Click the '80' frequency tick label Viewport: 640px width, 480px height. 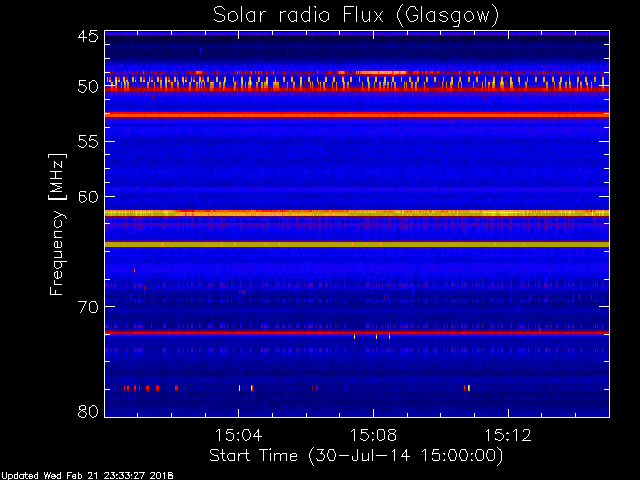(x=88, y=411)
